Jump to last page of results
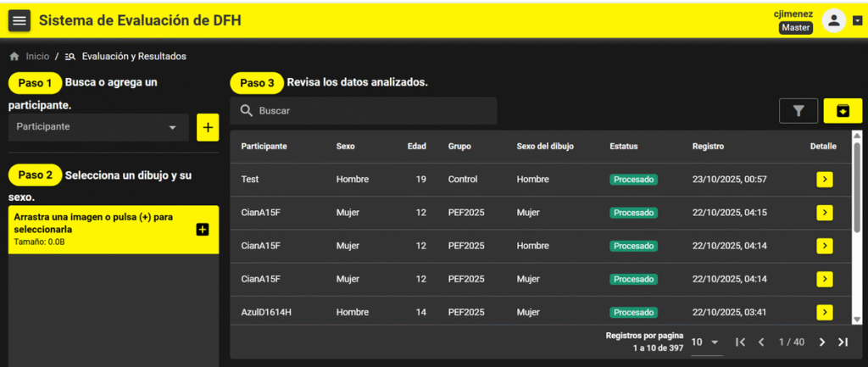 [x=843, y=342]
